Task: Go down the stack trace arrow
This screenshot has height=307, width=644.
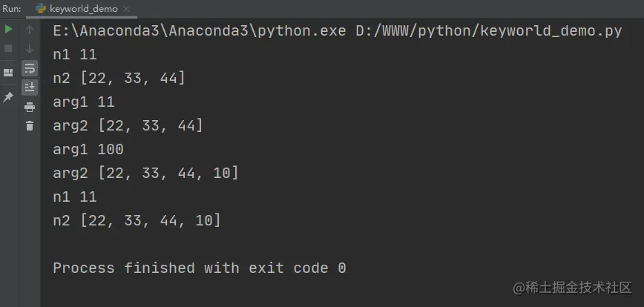Action: coord(30,49)
